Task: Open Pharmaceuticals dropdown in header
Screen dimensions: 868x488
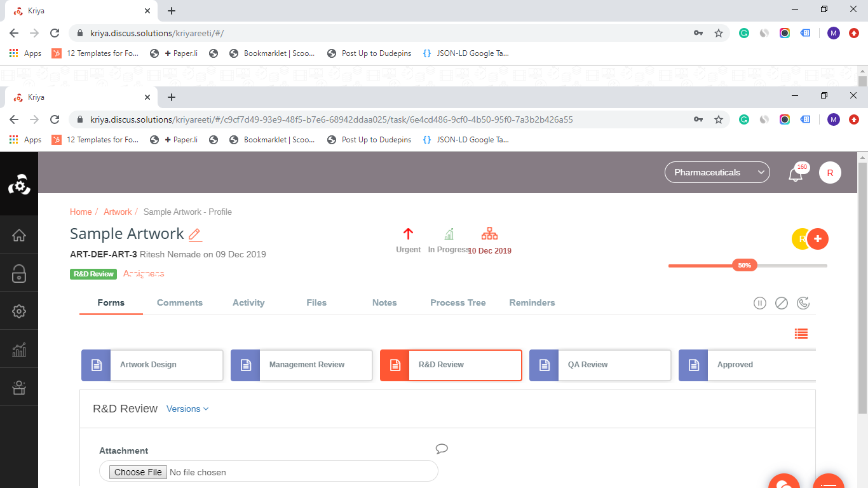Action: click(717, 172)
